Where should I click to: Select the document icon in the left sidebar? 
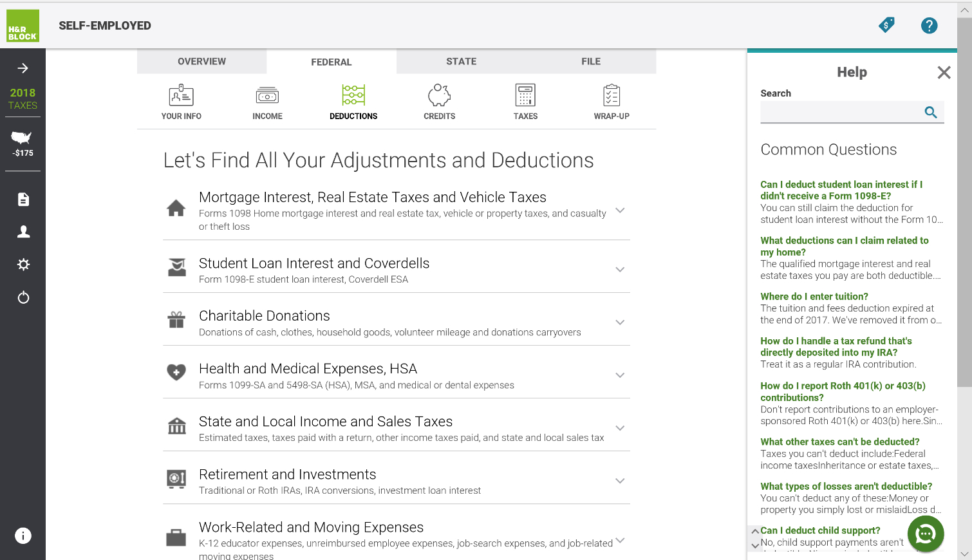pos(23,199)
